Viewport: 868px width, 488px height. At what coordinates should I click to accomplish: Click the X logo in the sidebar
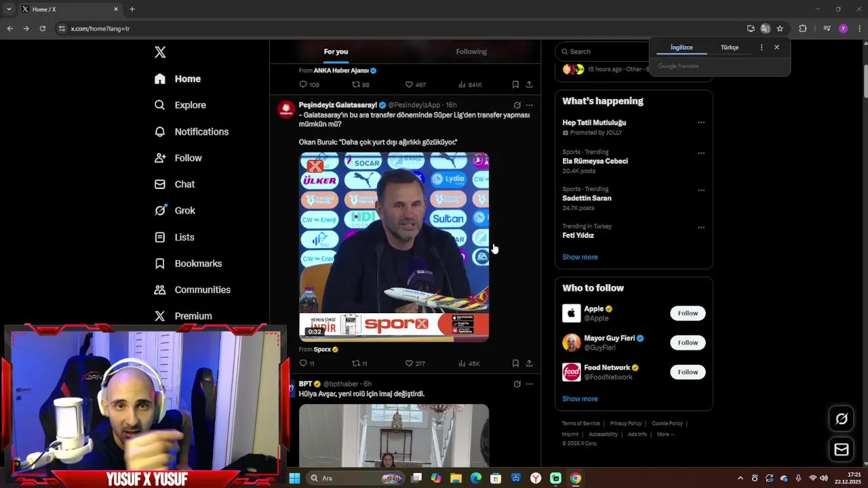click(160, 52)
